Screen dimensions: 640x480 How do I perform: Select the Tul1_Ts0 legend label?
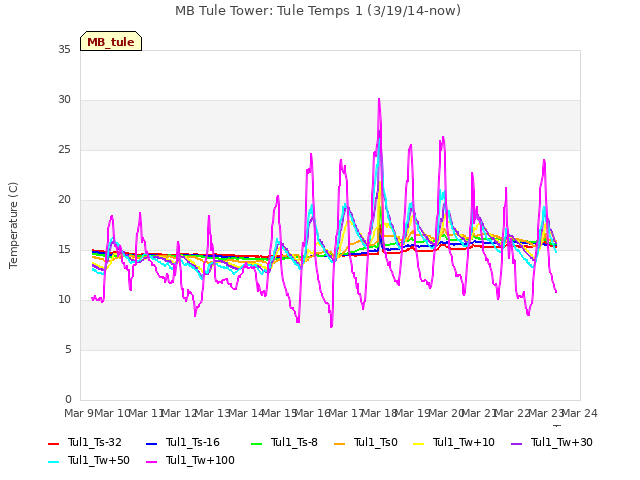376,442
